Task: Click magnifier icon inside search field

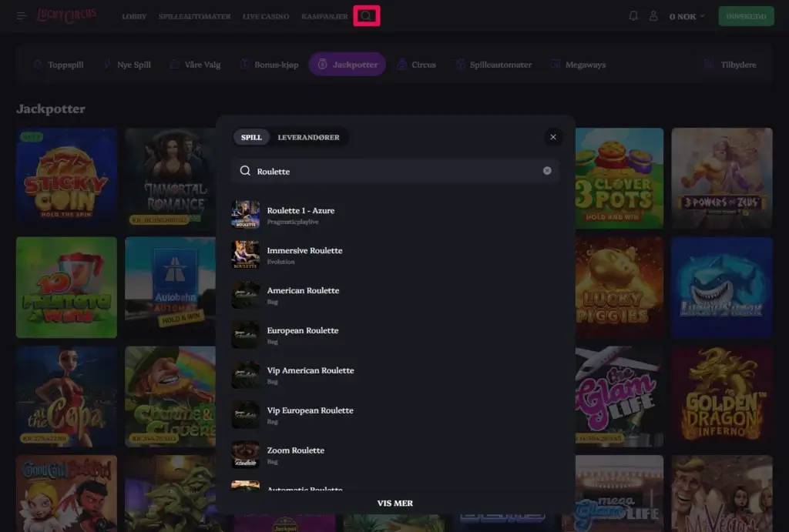Action: 245,171
